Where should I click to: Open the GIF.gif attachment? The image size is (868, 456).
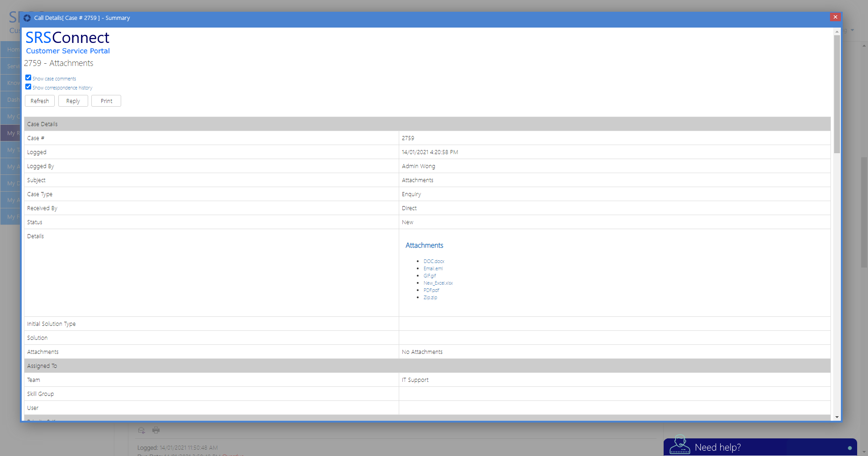[x=429, y=276]
